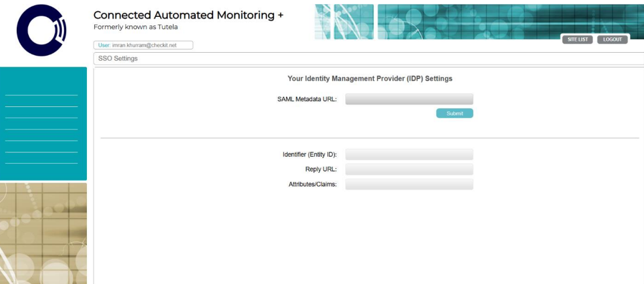This screenshot has height=284, width=644.
Task: Click the Identity Management Provider settings heading
Action: point(369,79)
